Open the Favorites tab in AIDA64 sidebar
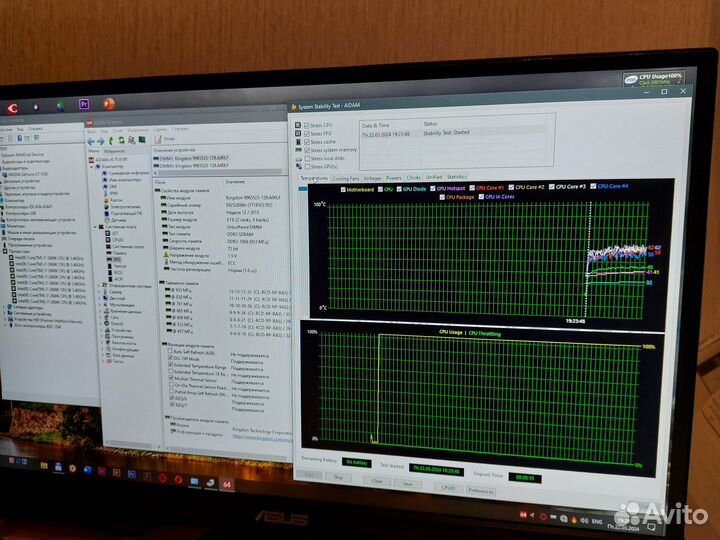The height and width of the screenshot is (540, 720). tap(114, 151)
